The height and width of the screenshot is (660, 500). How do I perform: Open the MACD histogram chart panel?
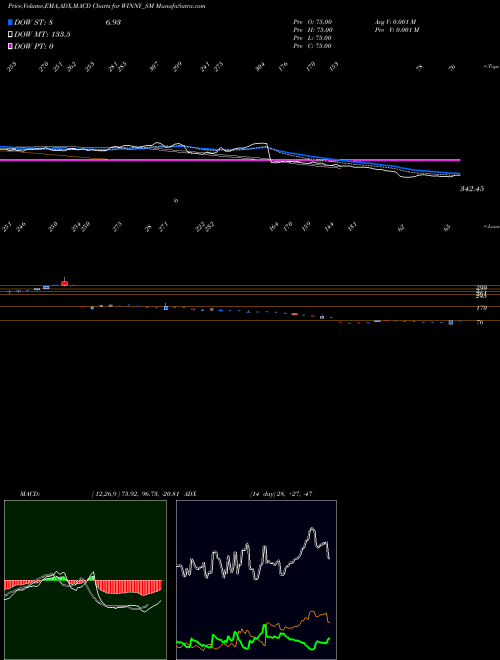85,580
